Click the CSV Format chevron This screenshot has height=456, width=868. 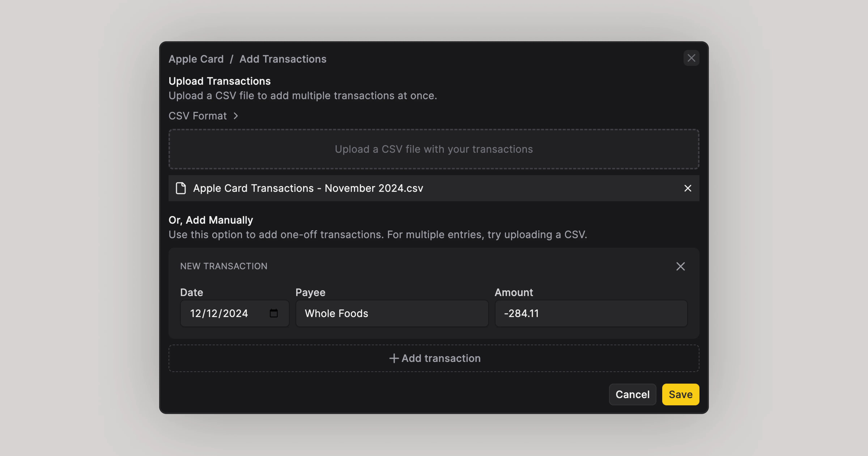(x=235, y=116)
